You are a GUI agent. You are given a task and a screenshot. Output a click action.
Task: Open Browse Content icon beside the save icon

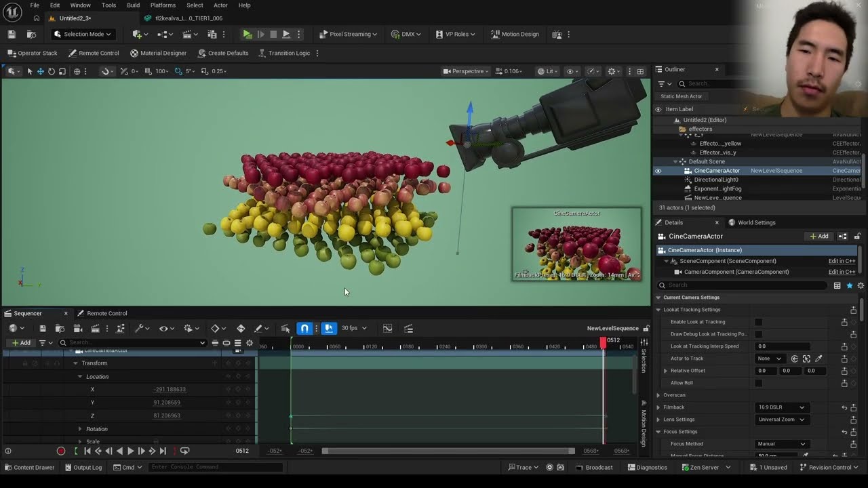31,34
